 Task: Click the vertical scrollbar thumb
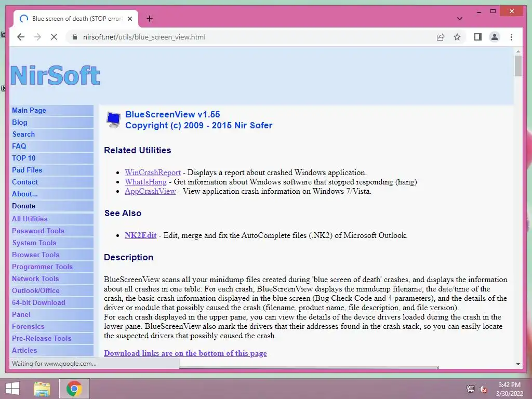tap(518, 66)
